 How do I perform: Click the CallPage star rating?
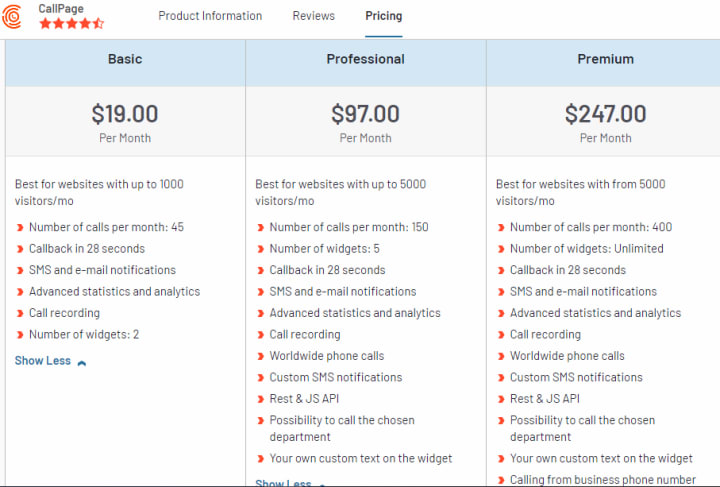(71, 23)
